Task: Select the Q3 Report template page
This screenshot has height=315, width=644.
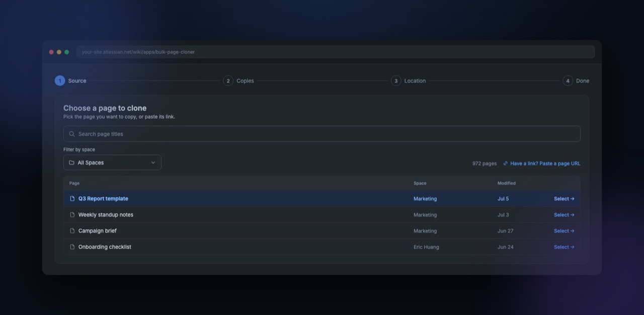Action: (x=564, y=199)
